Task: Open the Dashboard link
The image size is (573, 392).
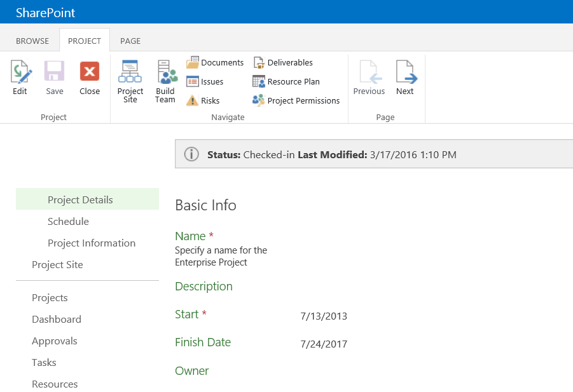Action: (x=56, y=319)
